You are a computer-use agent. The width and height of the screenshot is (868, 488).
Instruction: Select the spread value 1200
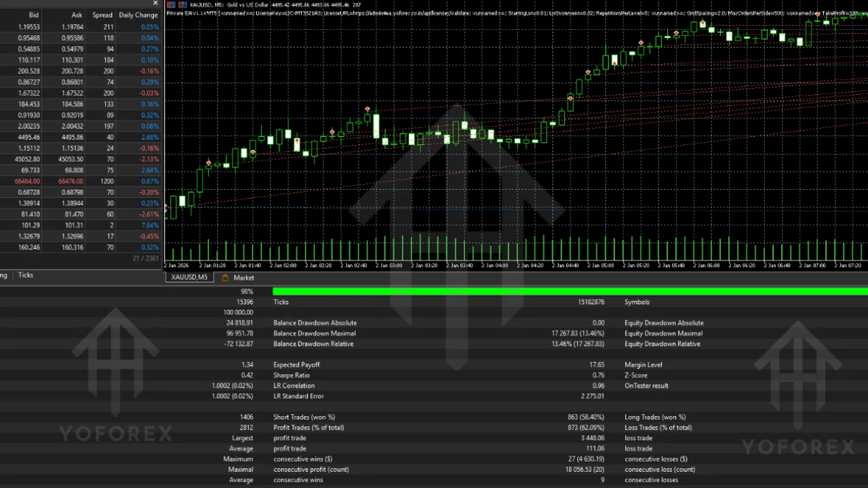coord(106,182)
